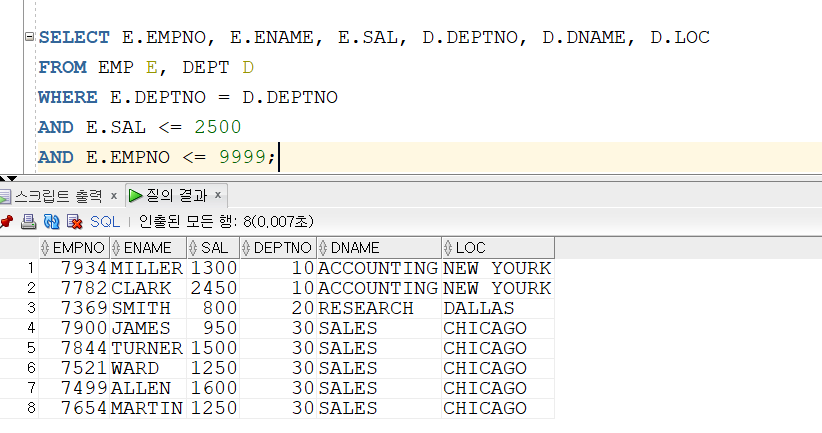Select NEW YOURK cell in CLARK row

tap(497, 288)
